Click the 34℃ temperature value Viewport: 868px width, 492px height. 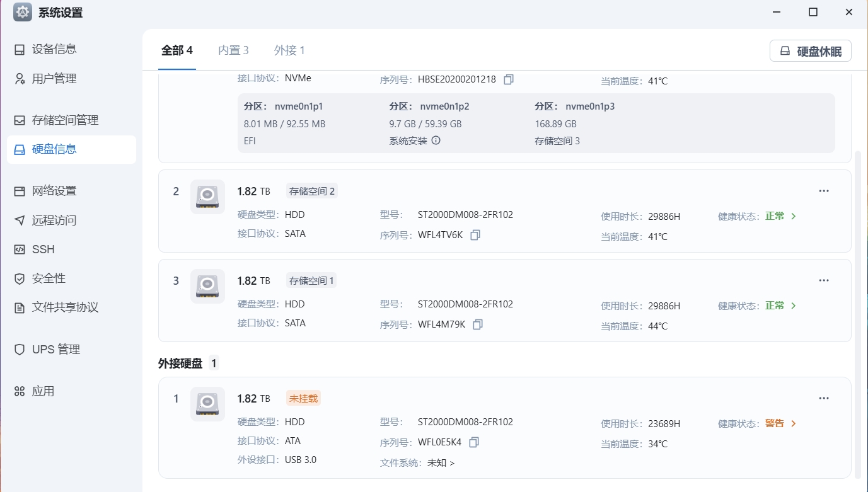tap(657, 444)
